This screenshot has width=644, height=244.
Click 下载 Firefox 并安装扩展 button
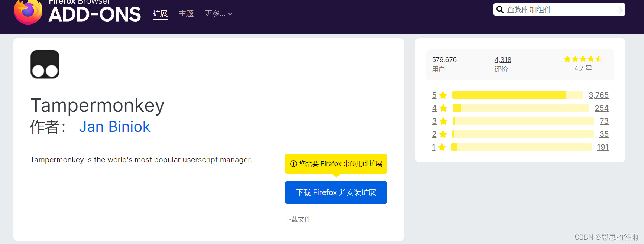point(336,192)
